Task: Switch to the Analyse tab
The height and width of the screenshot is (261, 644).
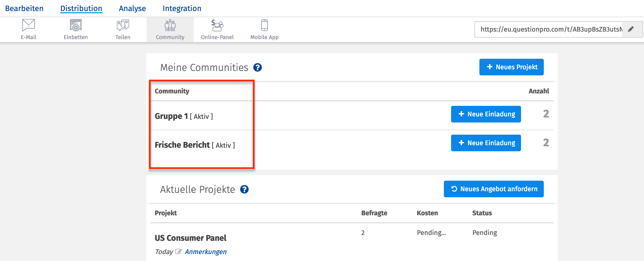Action: [x=132, y=8]
